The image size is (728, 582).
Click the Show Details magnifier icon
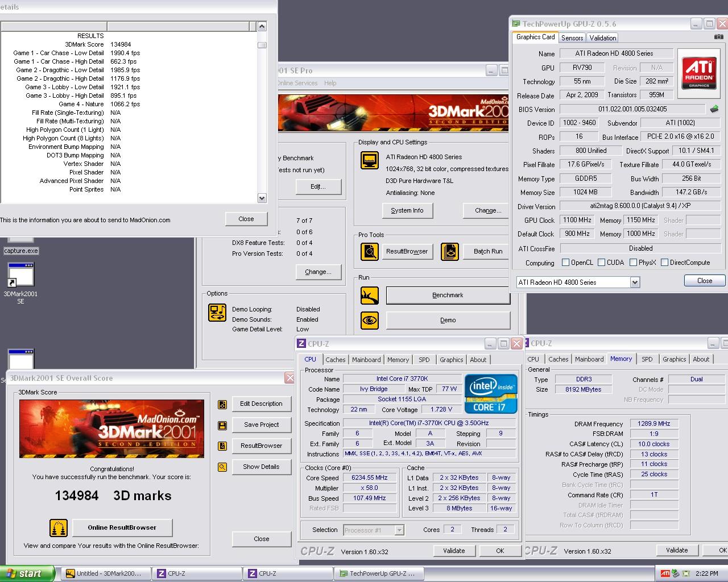(x=222, y=467)
